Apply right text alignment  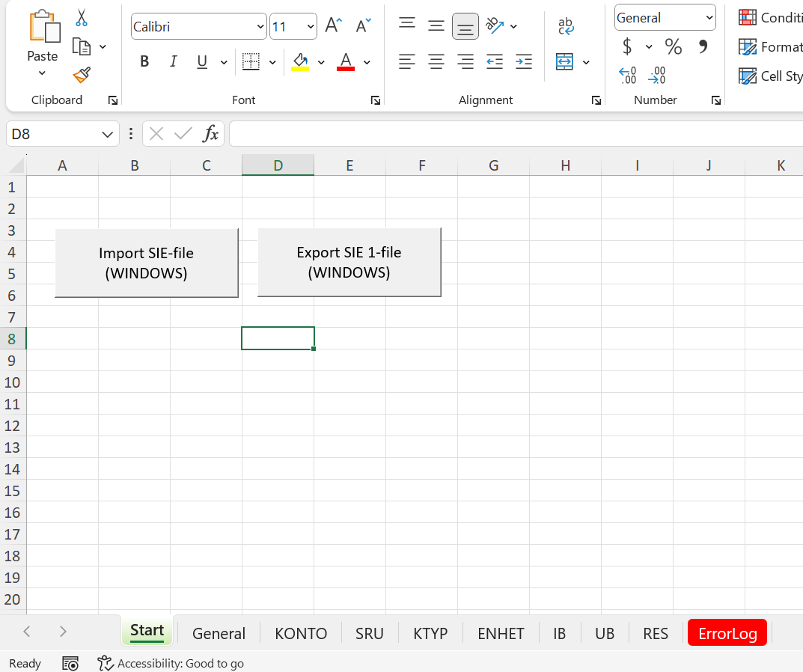[x=465, y=61]
